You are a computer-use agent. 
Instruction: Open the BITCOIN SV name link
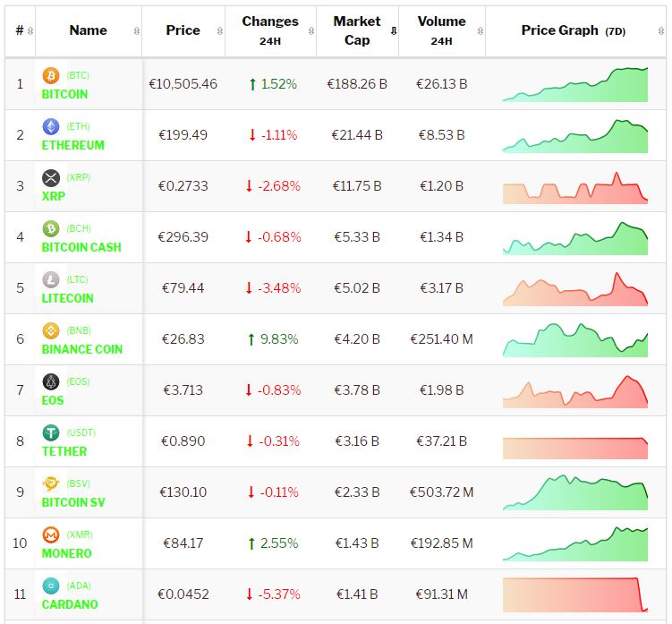(x=73, y=502)
